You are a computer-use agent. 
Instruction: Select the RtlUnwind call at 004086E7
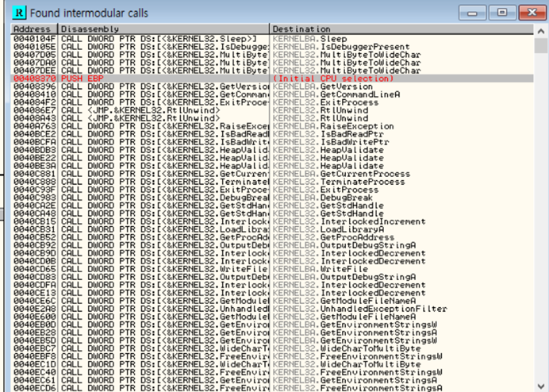point(272,110)
